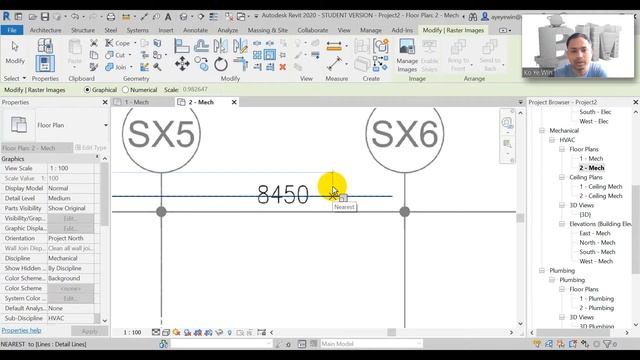Collapse the Mechanical node in Project Browser
The image size is (640, 360).
tap(542, 131)
